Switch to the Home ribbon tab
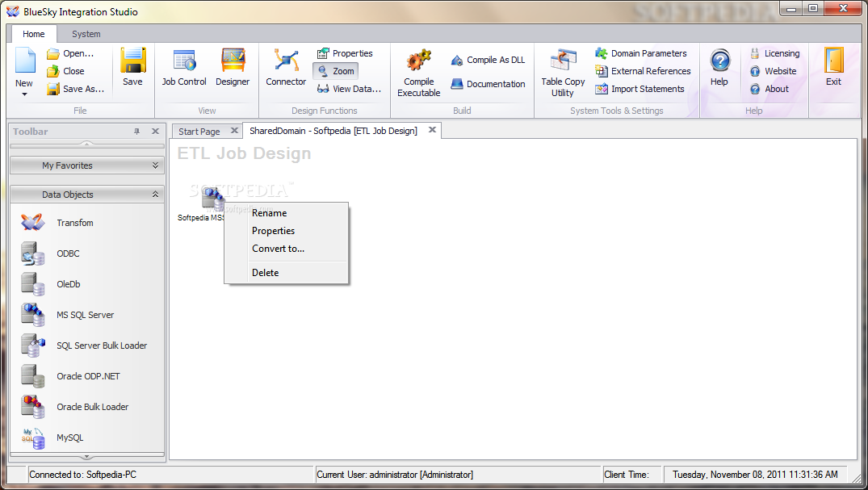 click(x=34, y=35)
